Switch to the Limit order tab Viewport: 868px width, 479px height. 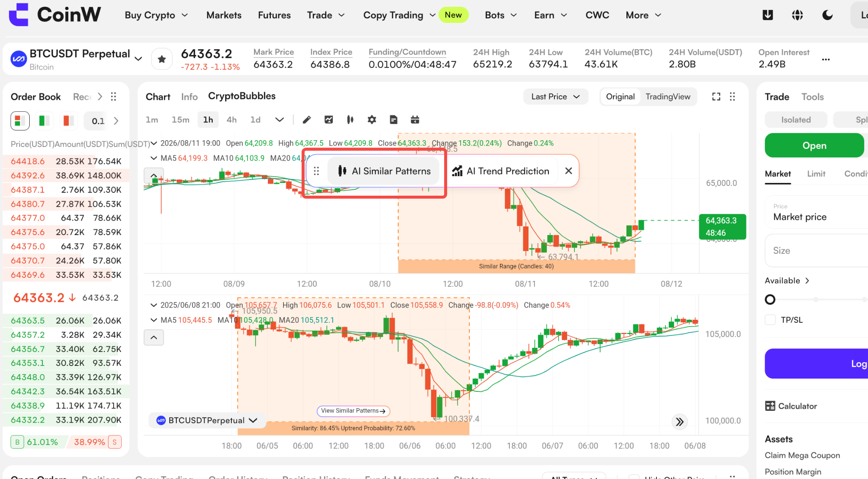[x=816, y=174]
